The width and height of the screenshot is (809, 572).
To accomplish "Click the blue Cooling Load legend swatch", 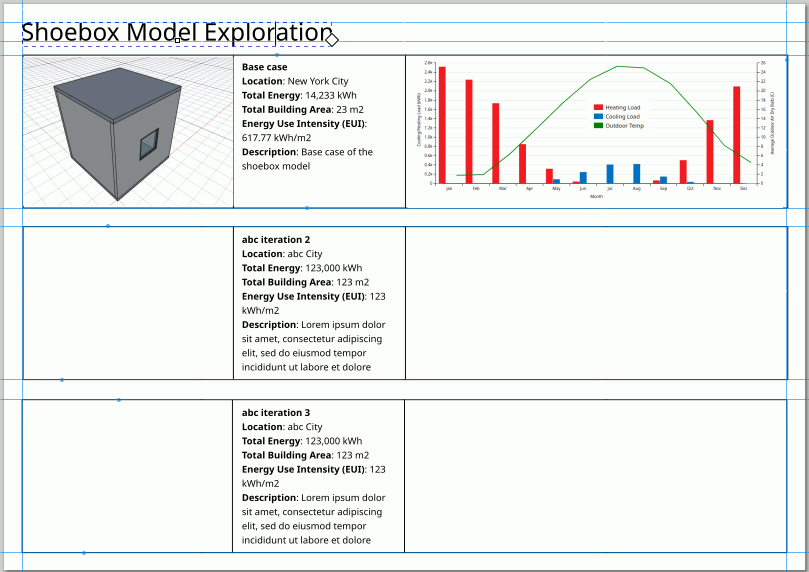I will coord(599,116).
